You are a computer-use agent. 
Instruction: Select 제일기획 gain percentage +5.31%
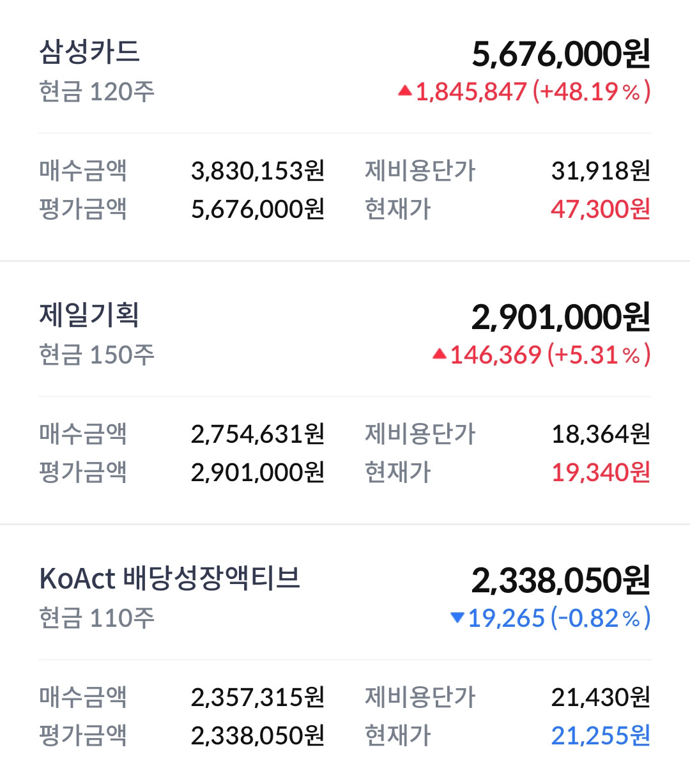599,355
